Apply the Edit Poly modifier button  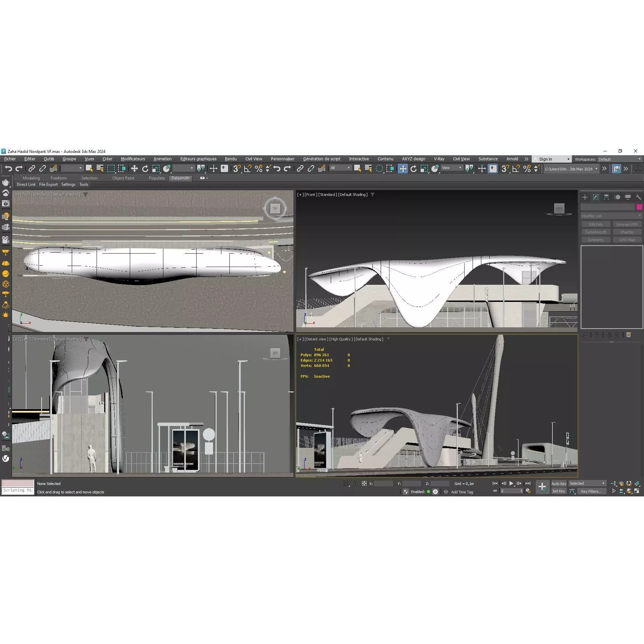[596, 224]
